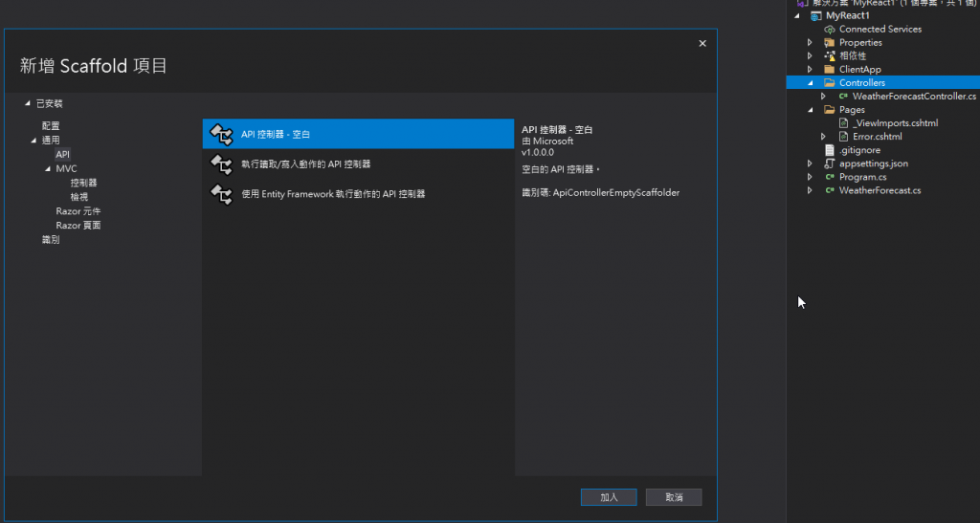The height and width of the screenshot is (523, 980).
Task: Collapse the Controllers folder
Action: [811, 83]
